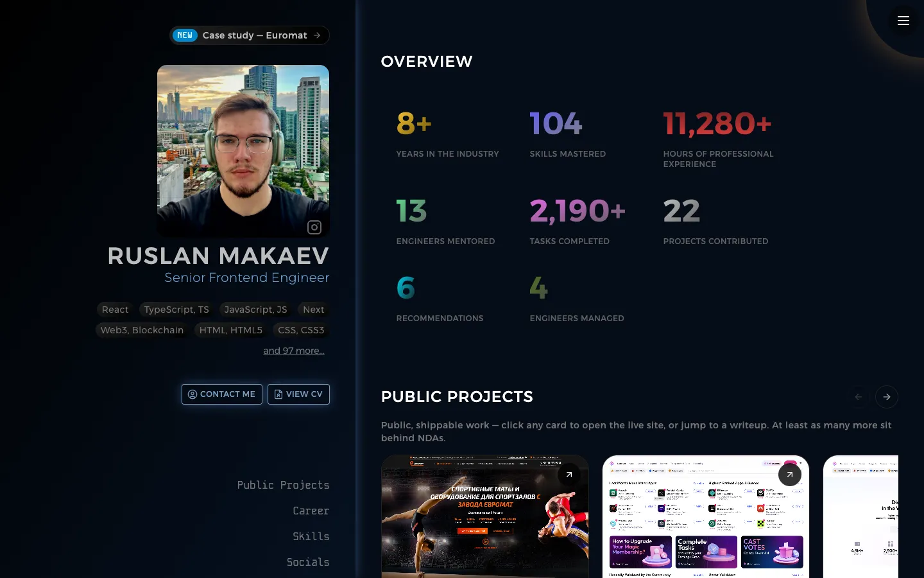Expand the "and 97 more..." skills link
This screenshot has height=578, width=924.
(x=294, y=351)
